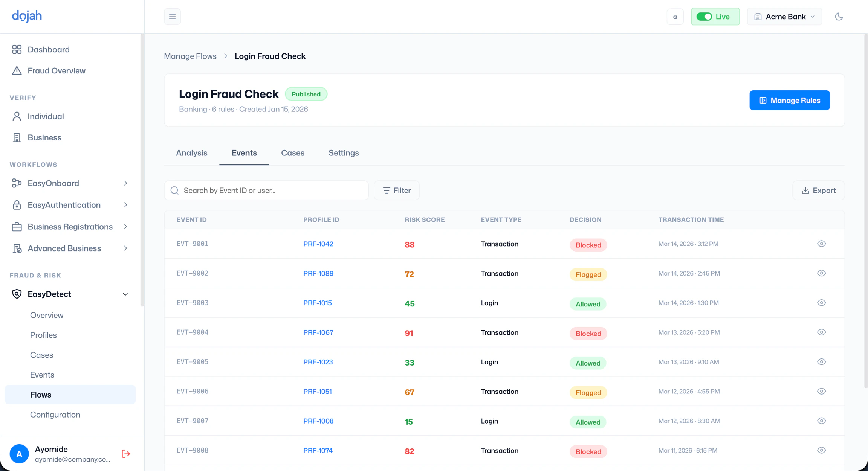View details eye icon for EVT-9005
This screenshot has width=868, height=471.
(821, 362)
